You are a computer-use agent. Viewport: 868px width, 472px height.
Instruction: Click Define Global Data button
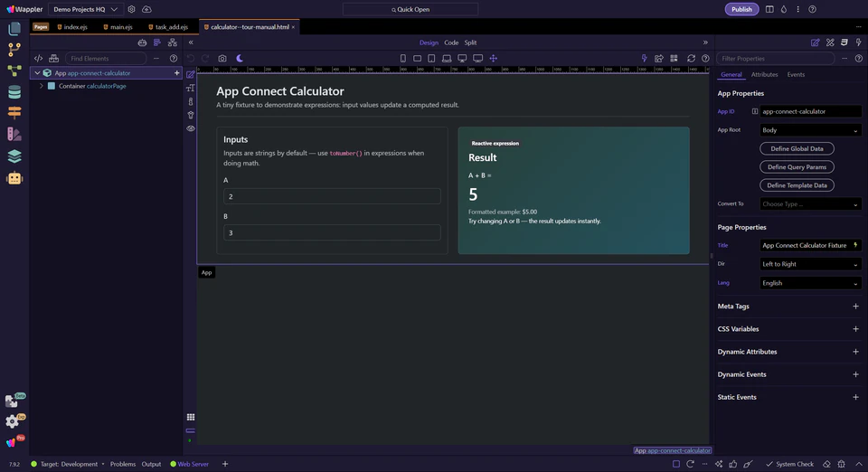(x=797, y=148)
